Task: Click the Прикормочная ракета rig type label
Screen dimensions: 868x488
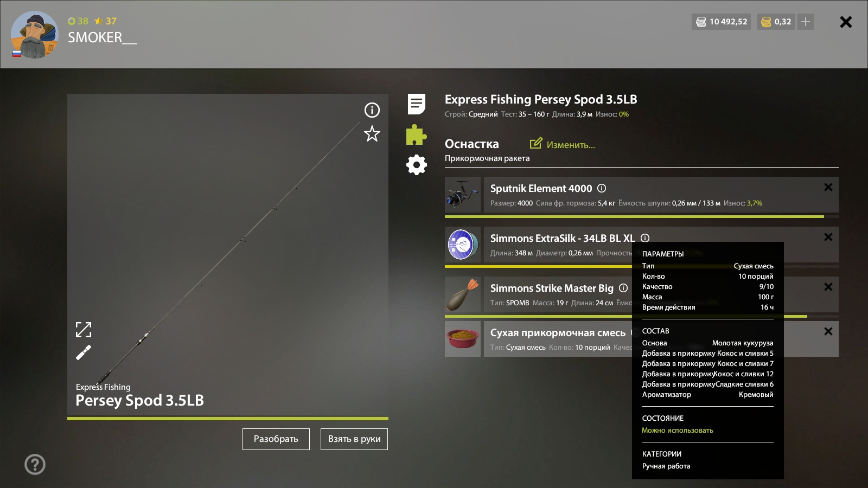Action: [487, 158]
